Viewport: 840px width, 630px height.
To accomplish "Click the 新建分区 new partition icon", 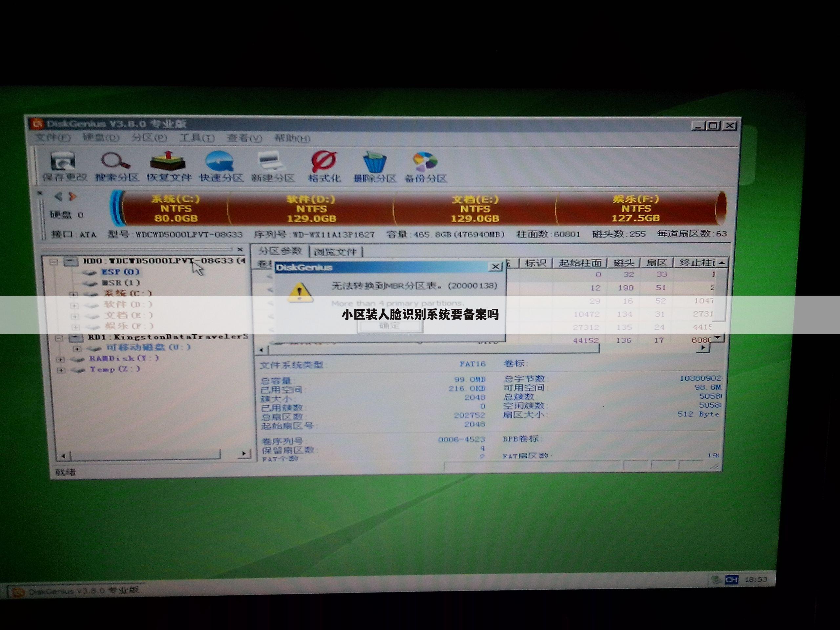I will click(x=273, y=166).
